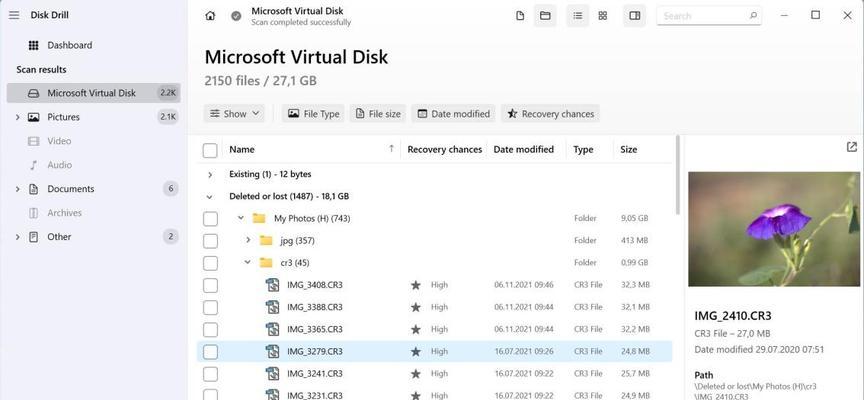Click the My Photos (H) folder icon
Viewport: 864px width, 400px height.
click(x=259, y=218)
